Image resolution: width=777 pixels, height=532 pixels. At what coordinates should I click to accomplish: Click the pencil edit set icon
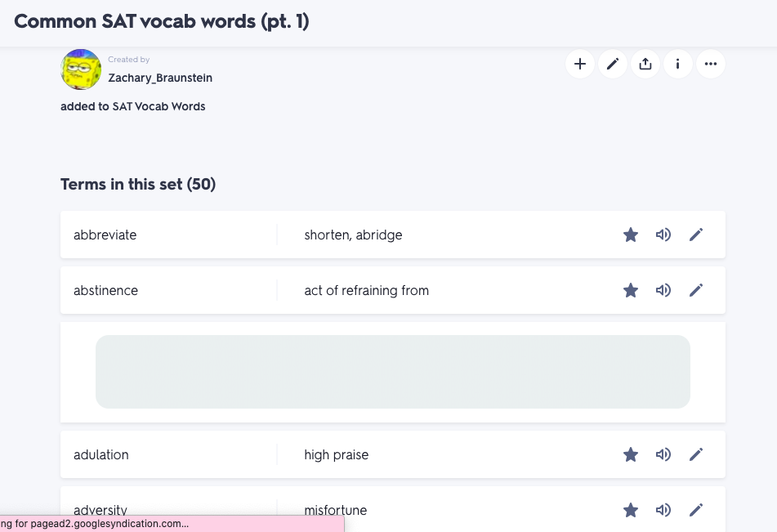tap(613, 64)
